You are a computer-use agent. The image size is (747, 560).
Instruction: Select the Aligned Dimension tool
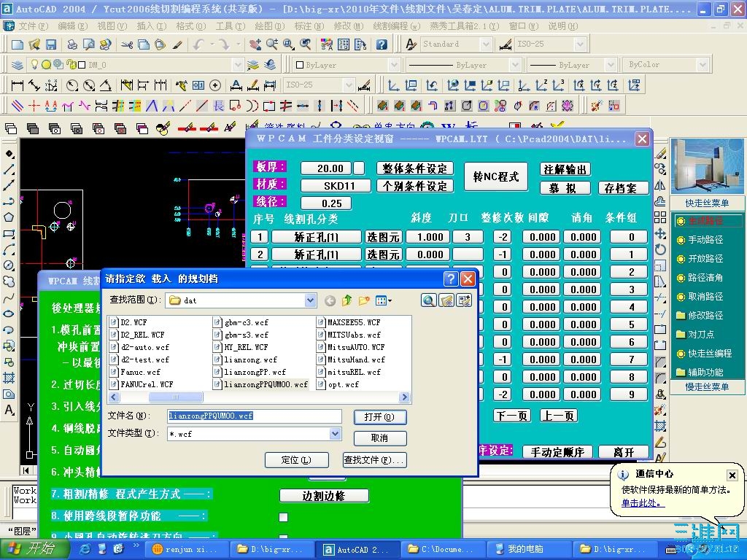point(34,85)
